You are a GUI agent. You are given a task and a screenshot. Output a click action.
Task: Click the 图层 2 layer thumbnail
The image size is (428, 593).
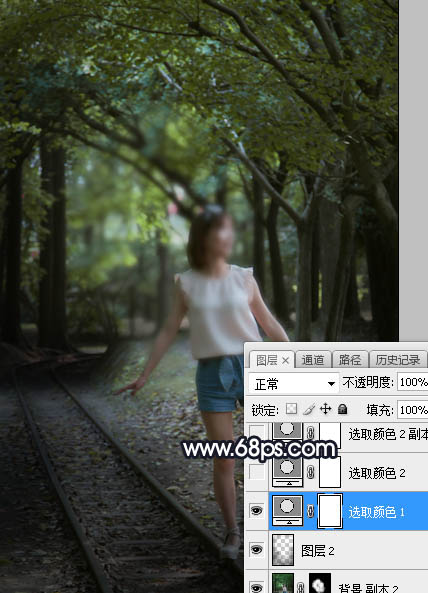pos(283,550)
